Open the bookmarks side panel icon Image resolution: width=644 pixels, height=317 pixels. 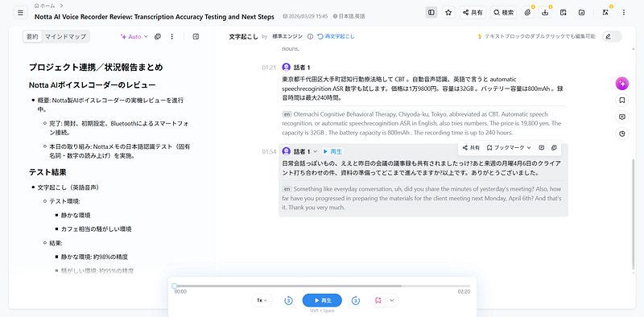[x=622, y=101]
